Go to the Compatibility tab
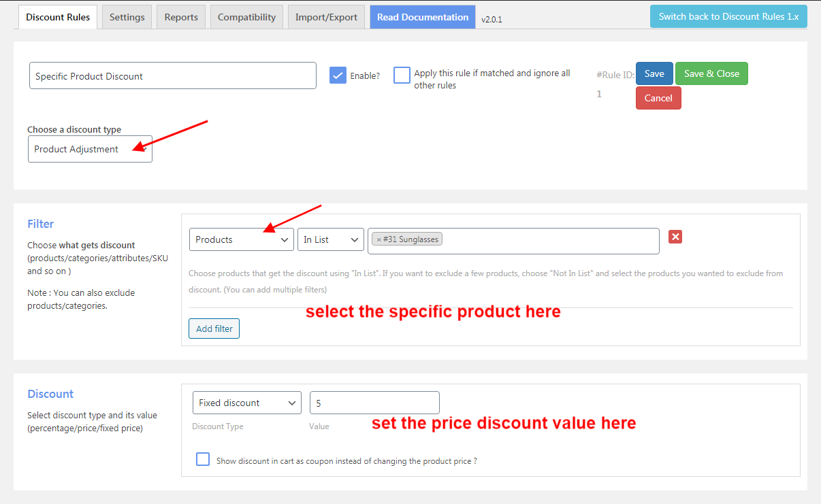Image resolution: width=821 pixels, height=504 pixels. click(x=246, y=16)
